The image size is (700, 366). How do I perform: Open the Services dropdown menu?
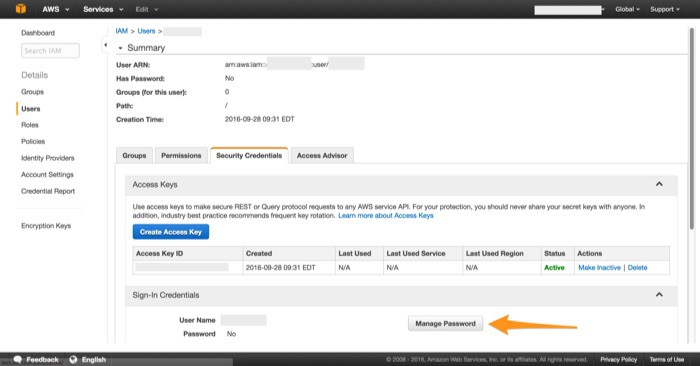click(103, 9)
